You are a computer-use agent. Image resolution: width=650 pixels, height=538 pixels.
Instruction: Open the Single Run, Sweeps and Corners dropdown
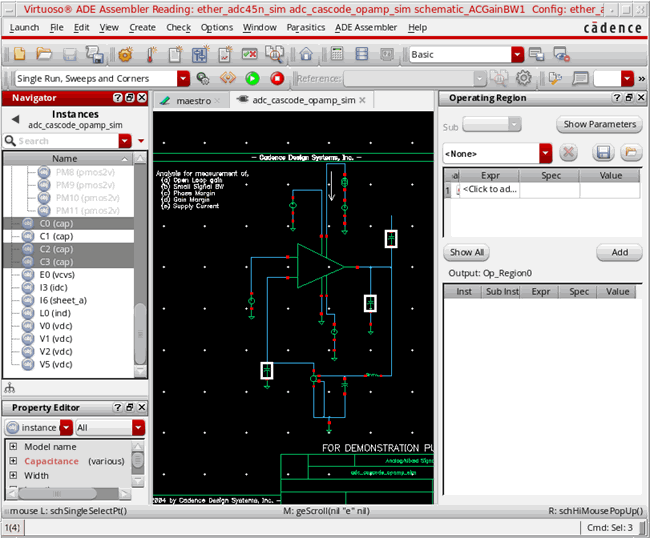click(x=183, y=78)
